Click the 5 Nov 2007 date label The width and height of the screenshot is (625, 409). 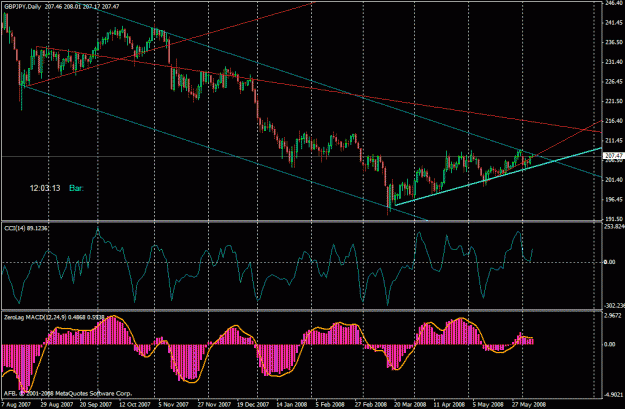click(x=173, y=404)
